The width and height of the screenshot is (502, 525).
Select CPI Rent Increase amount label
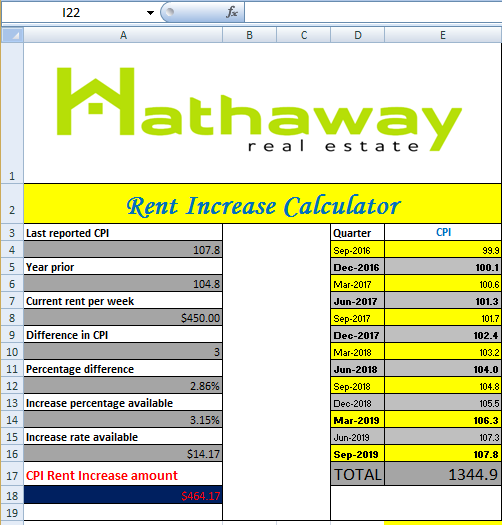click(x=123, y=474)
